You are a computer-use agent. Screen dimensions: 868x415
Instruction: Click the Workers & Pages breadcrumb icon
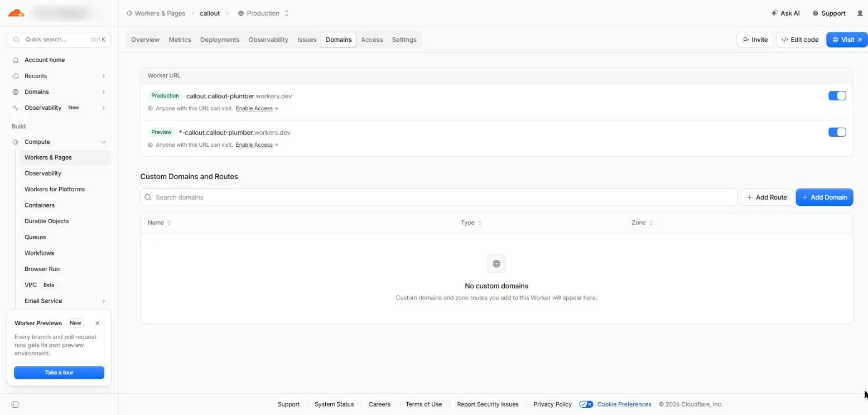tap(129, 13)
